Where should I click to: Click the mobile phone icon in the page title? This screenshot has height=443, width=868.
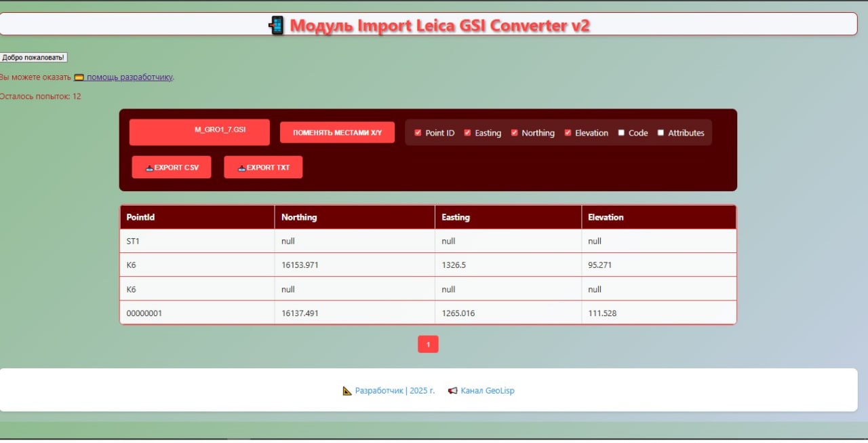click(276, 24)
